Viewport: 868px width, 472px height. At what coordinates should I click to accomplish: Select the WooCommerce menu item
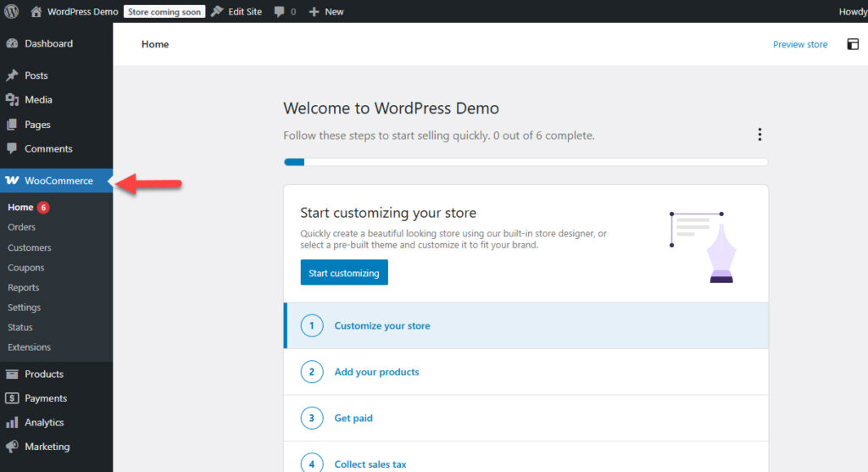coord(57,180)
